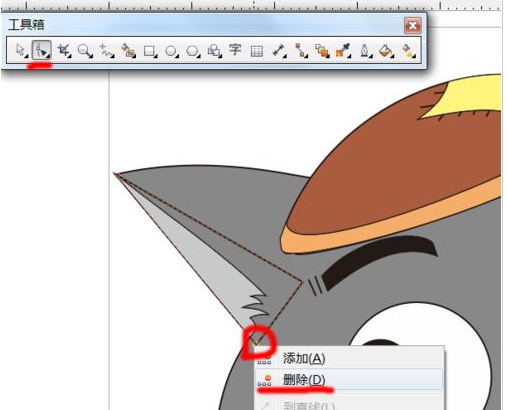Select the Freehand curve tool
This screenshot has width=507, height=410.
pos(107,51)
